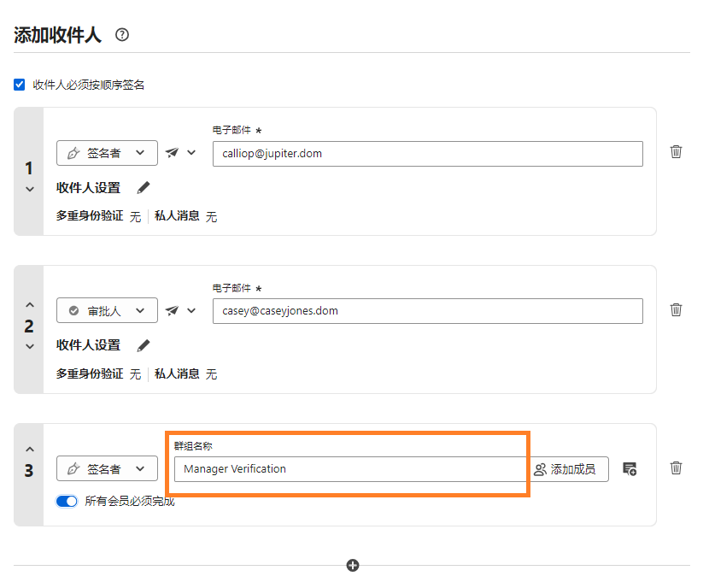Open the 审批人 dropdown for recipient 2

tap(107, 310)
